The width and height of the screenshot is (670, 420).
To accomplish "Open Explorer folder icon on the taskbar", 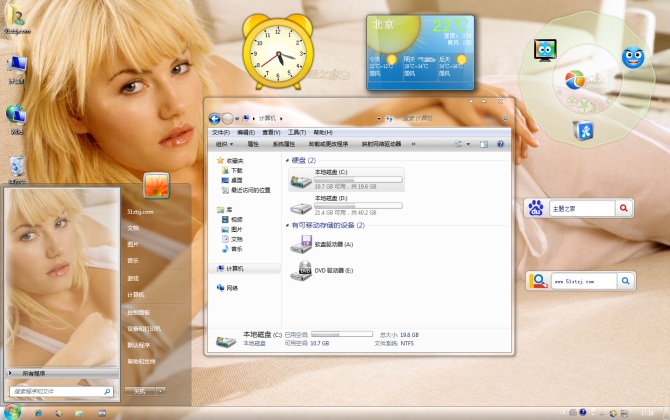I will pyautogui.click(x=79, y=413).
